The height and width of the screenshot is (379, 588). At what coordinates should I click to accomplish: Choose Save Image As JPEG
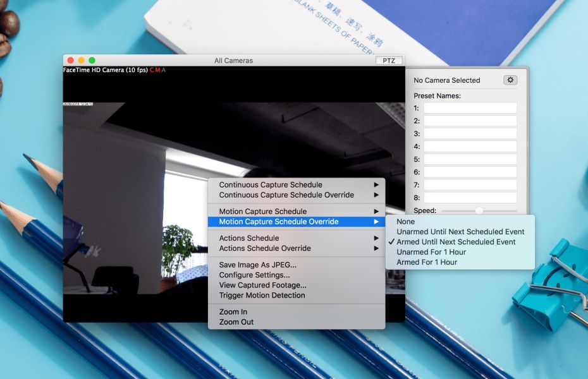click(x=297, y=265)
